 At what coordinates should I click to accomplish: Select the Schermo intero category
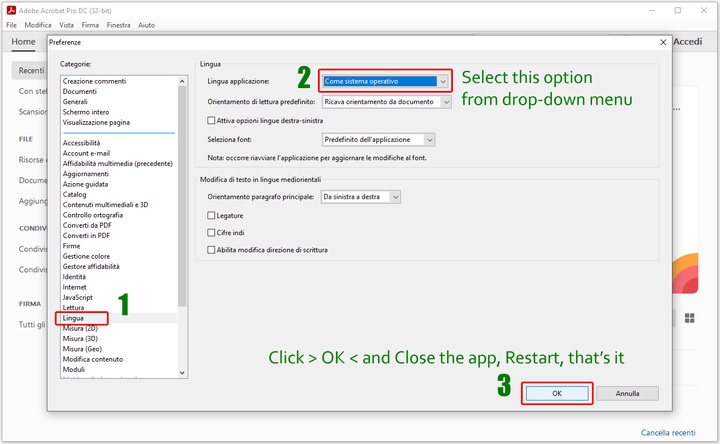click(x=86, y=112)
